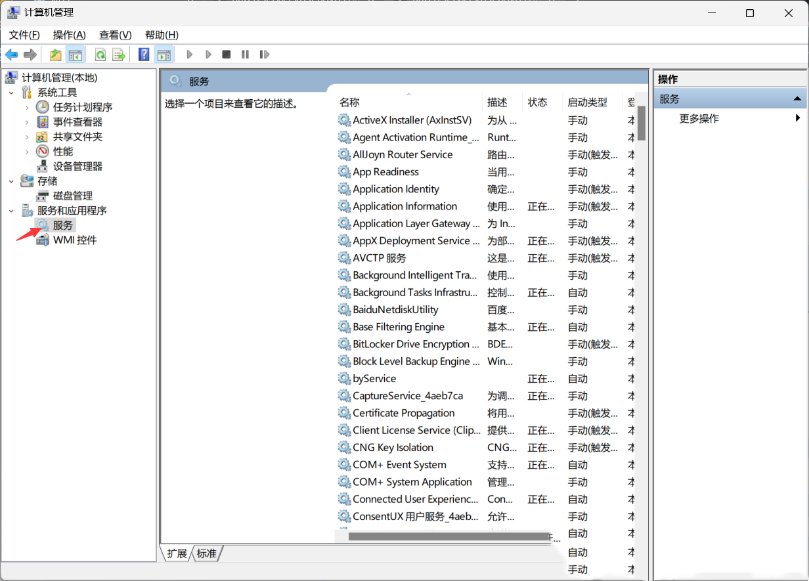809x581 pixels.
Task: Open the help icon in the toolbar
Action: tap(145, 54)
